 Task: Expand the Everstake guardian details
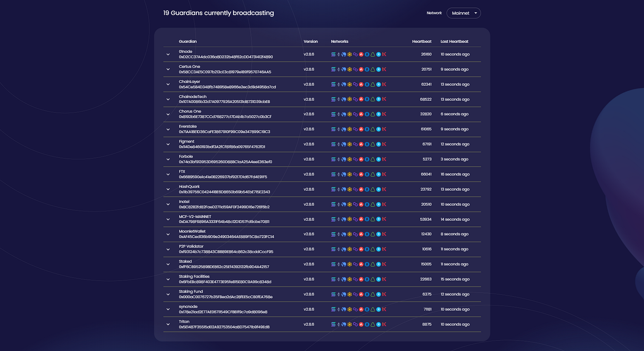tap(168, 130)
